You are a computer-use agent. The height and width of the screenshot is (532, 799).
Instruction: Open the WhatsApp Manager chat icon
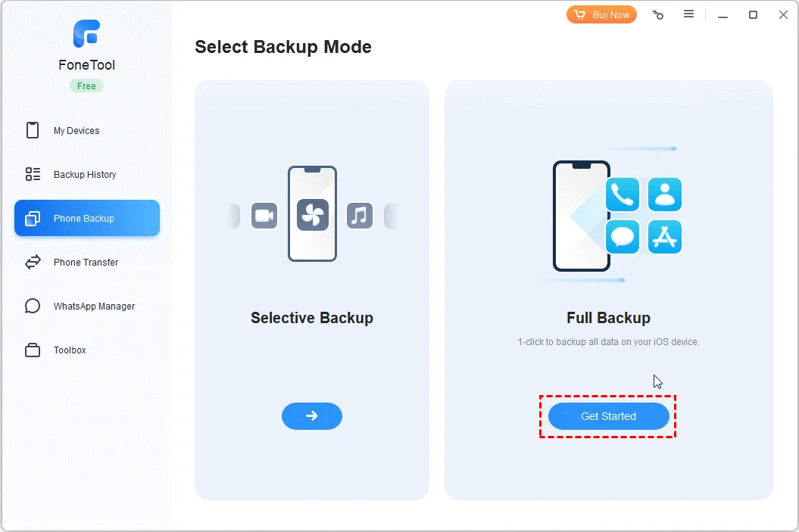click(32, 306)
